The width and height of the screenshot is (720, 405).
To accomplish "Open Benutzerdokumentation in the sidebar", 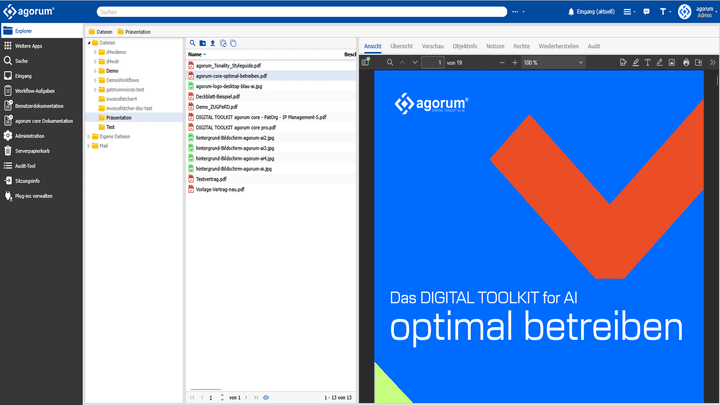I will (41, 106).
